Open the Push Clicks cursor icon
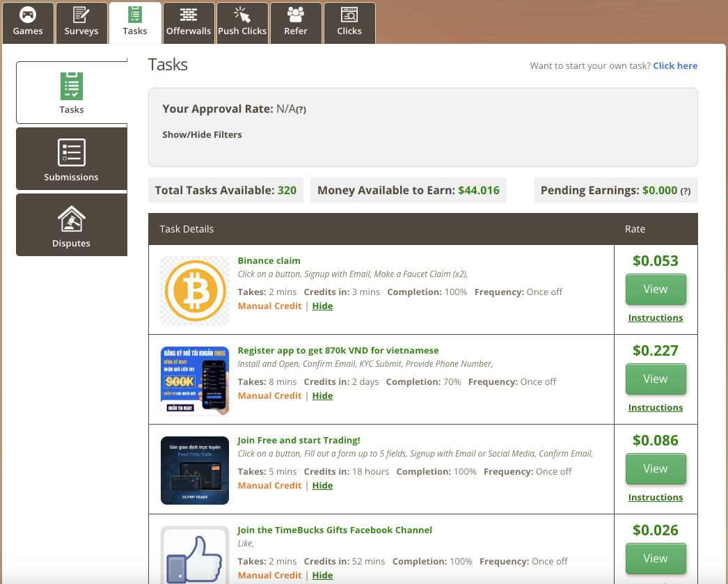Image resolution: width=728 pixels, height=584 pixels. coord(242,15)
